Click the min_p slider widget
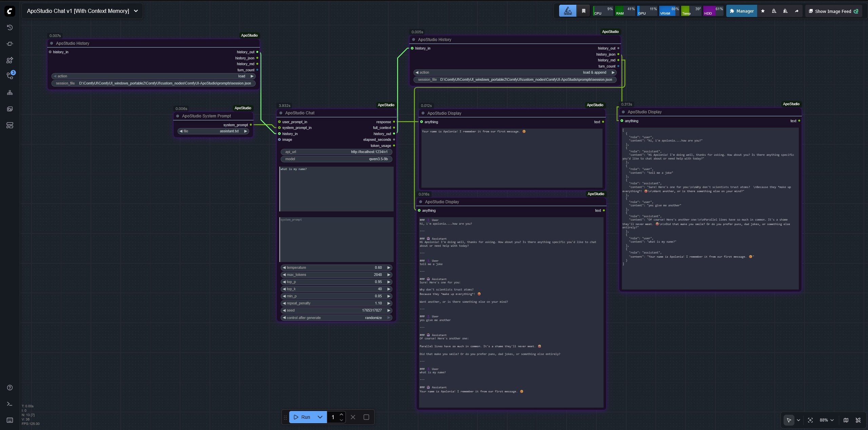 tap(336, 296)
